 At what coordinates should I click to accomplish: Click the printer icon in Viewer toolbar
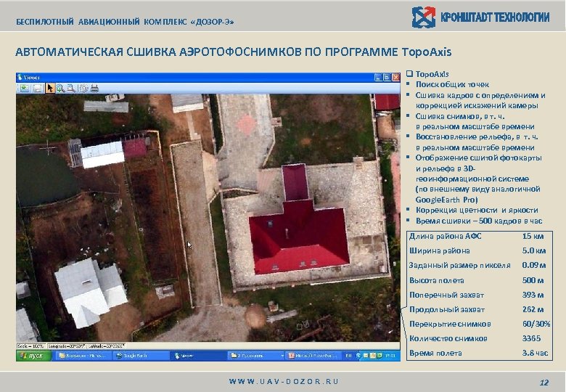point(94,88)
